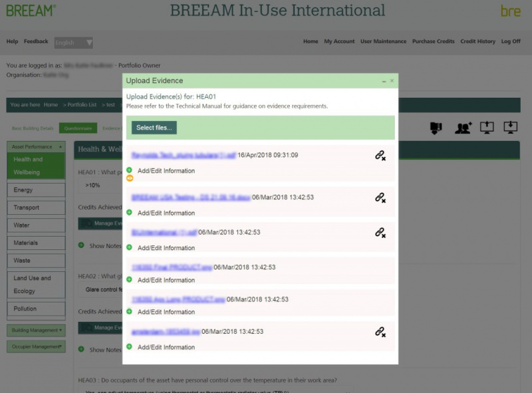Open Credit History
Image resolution: width=532 pixels, height=393 pixels.
(x=477, y=41)
